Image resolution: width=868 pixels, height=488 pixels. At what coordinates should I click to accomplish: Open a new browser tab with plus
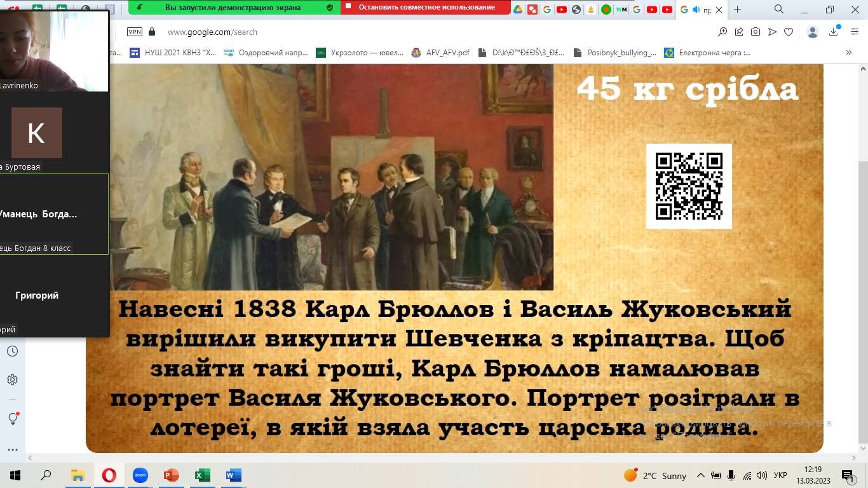pyautogui.click(x=737, y=10)
